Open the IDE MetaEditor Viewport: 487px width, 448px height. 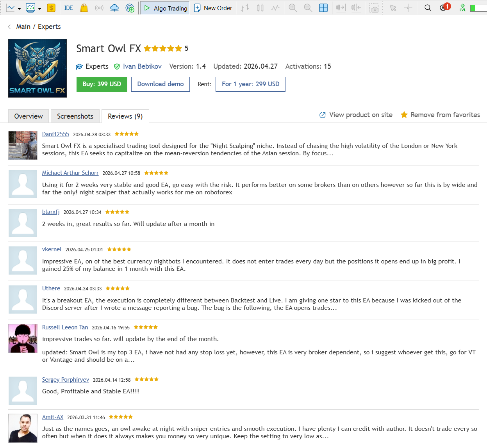click(68, 8)
